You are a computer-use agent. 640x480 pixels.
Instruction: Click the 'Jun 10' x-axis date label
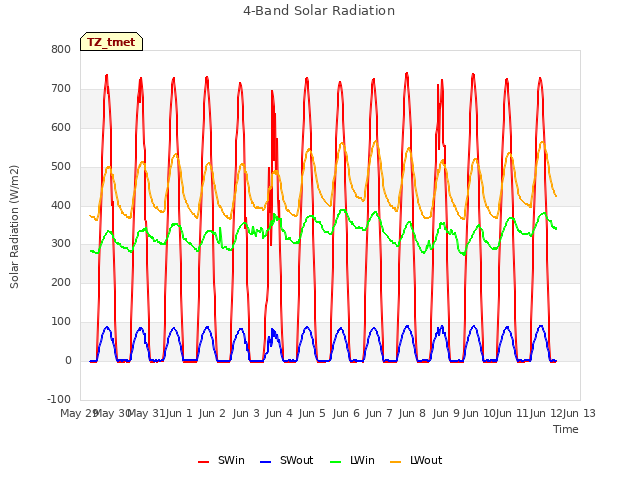coord(479,413)
